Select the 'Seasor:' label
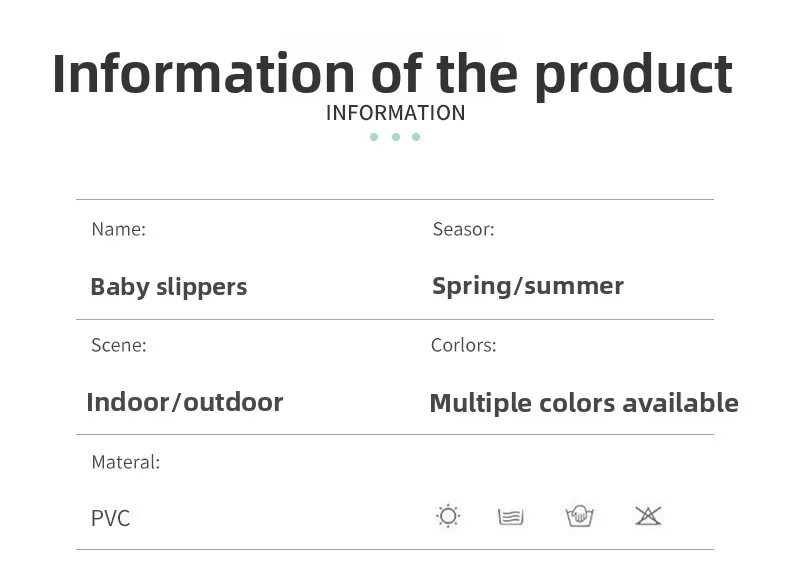790x584 pixels. point(463,229)
